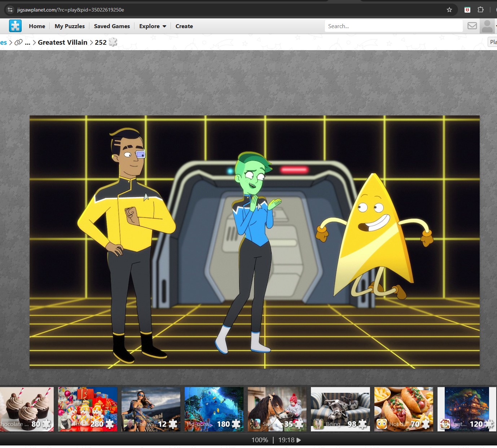This screenshot has width=497, height=448.
Task: Click the red shield extension icon
Action: point(467,10)
